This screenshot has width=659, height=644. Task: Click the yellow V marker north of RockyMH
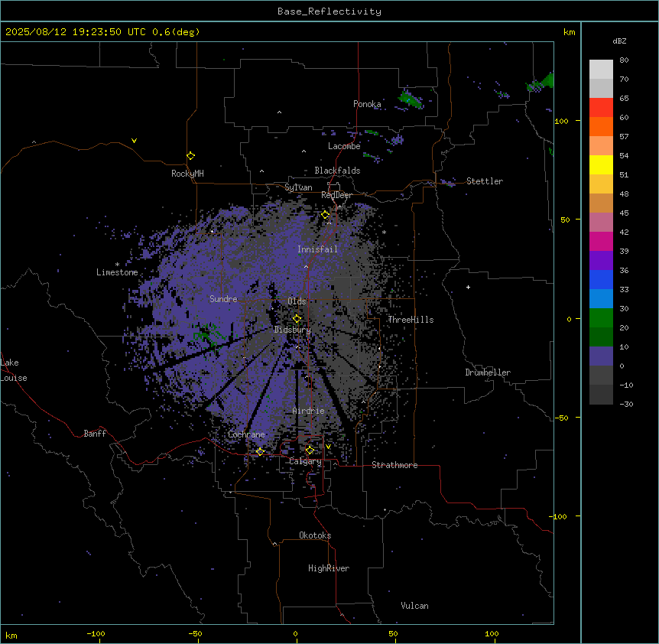pyautogui.click(x=134, y=141)
